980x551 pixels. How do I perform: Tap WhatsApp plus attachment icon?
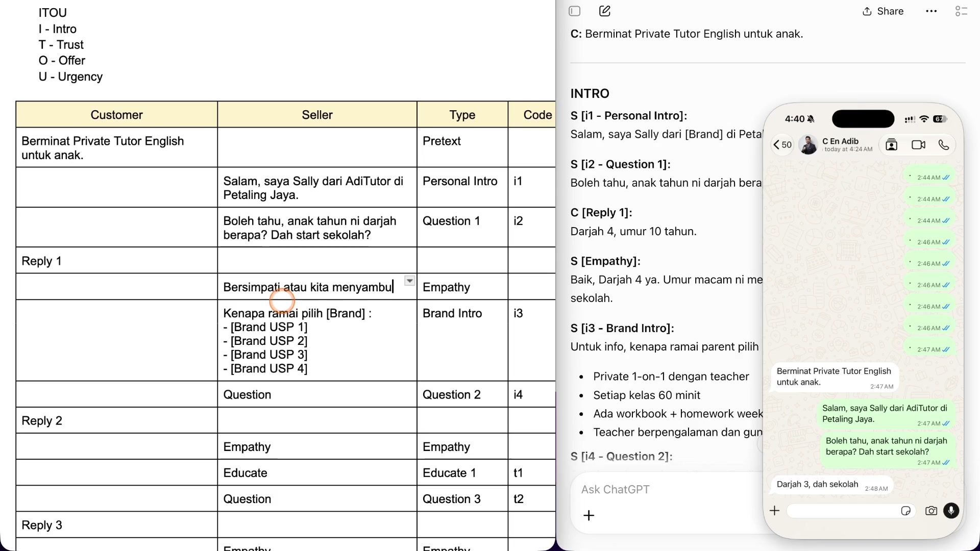point(775,511)
